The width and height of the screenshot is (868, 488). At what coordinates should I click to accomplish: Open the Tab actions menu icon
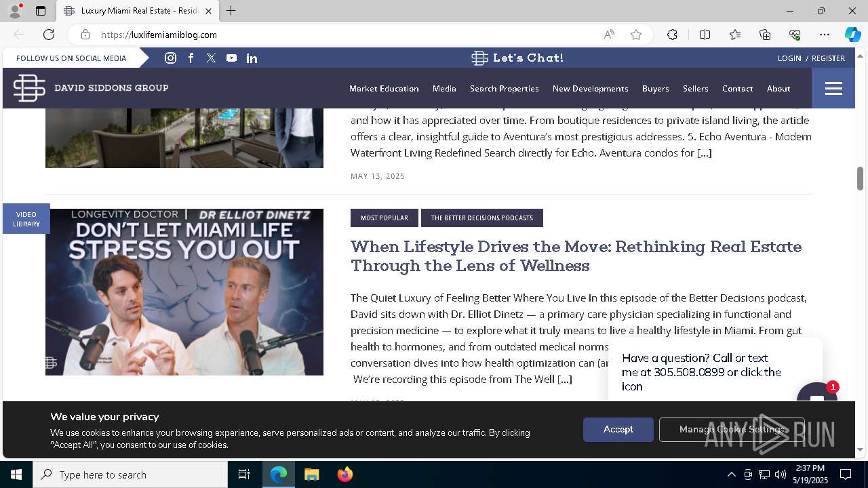[x=41, y=11]
